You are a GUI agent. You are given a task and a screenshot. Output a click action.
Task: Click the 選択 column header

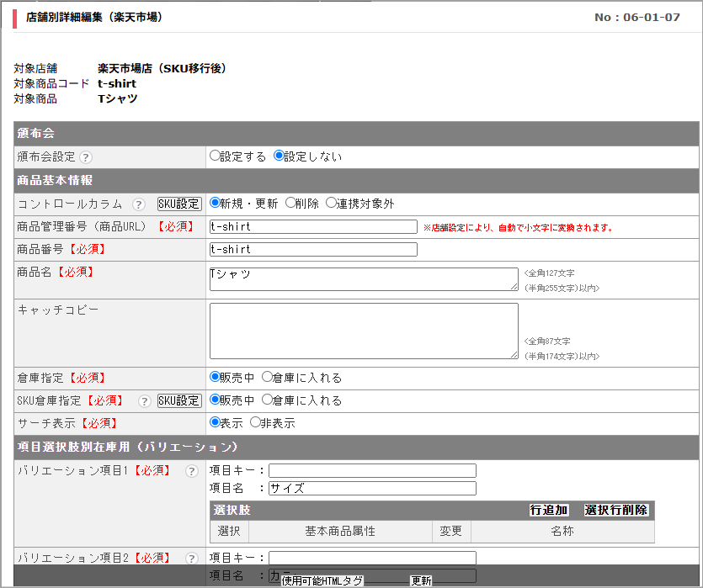pos(229,531)
